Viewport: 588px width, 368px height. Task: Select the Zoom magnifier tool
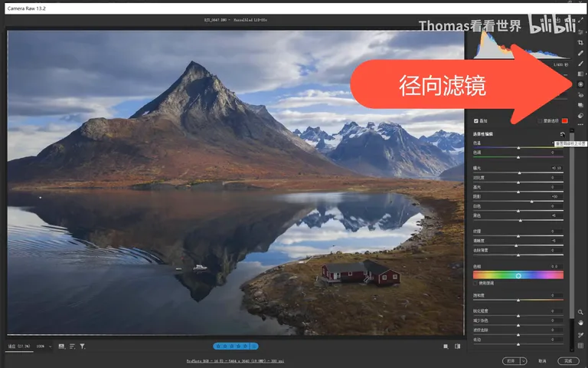tap(580, 312)
